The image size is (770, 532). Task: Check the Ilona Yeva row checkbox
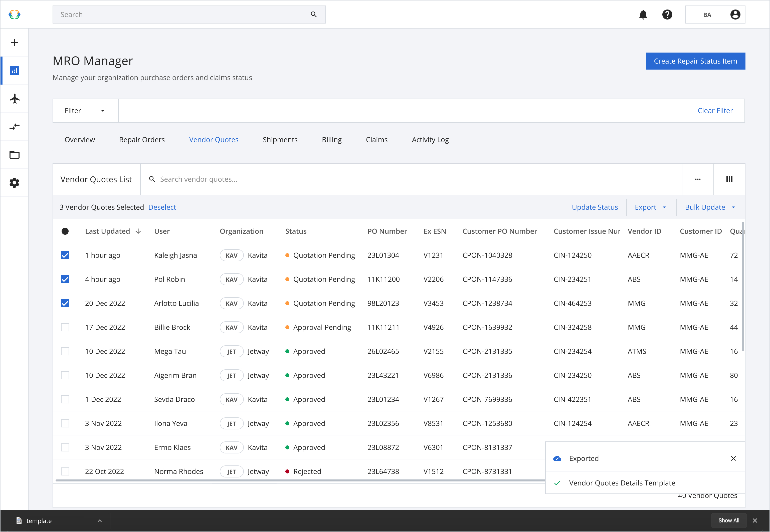coord(65,423)
